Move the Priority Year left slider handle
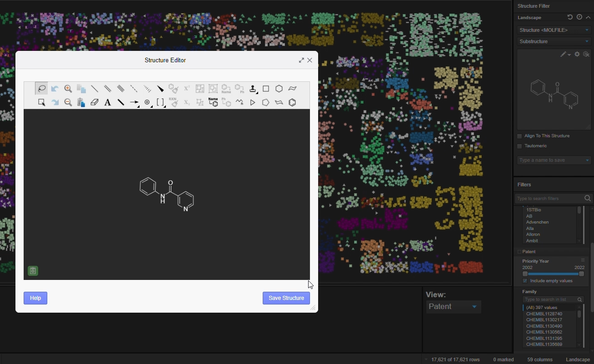 tap(525, 274)
